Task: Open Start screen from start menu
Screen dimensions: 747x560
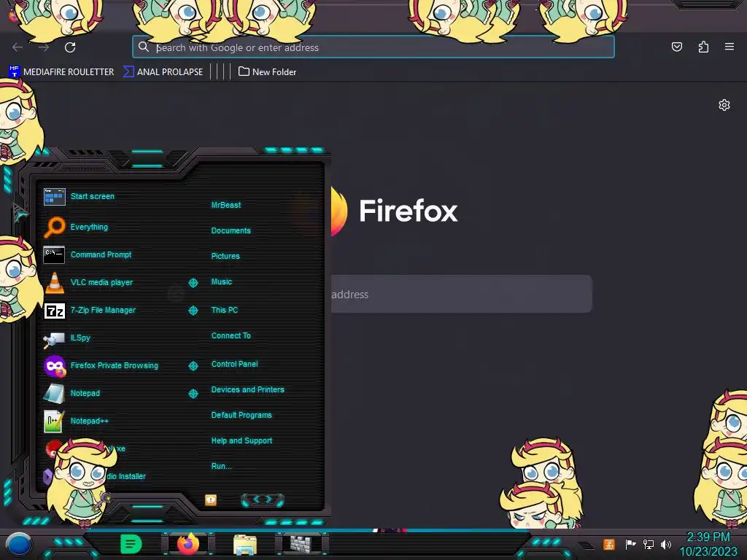Action: pos(79,196)
